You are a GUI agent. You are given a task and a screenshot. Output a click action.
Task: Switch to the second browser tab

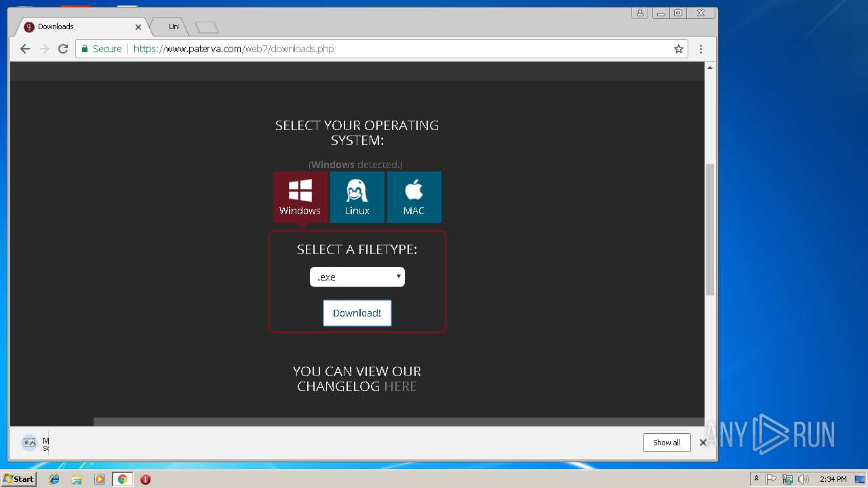tap(170, 26)
